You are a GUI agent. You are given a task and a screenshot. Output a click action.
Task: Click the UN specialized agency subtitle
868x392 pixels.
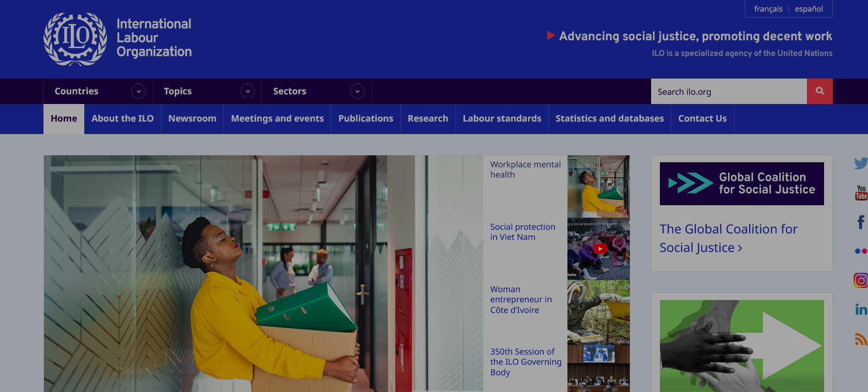click(x=742, y=53)
